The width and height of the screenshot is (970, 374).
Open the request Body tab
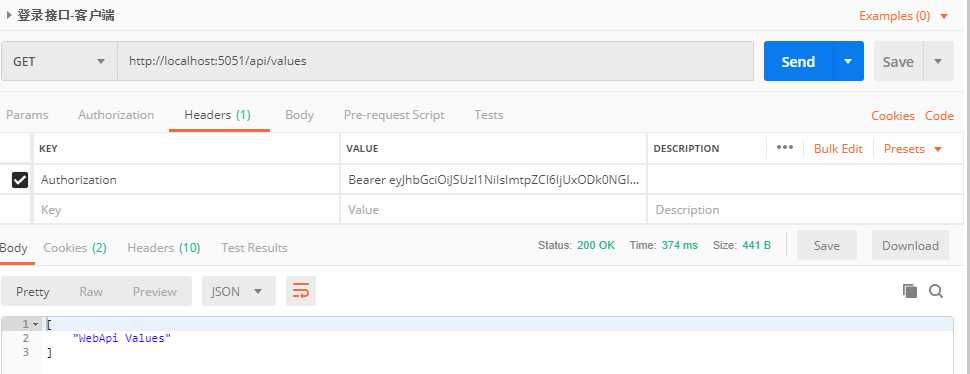[x=299, y=115]
